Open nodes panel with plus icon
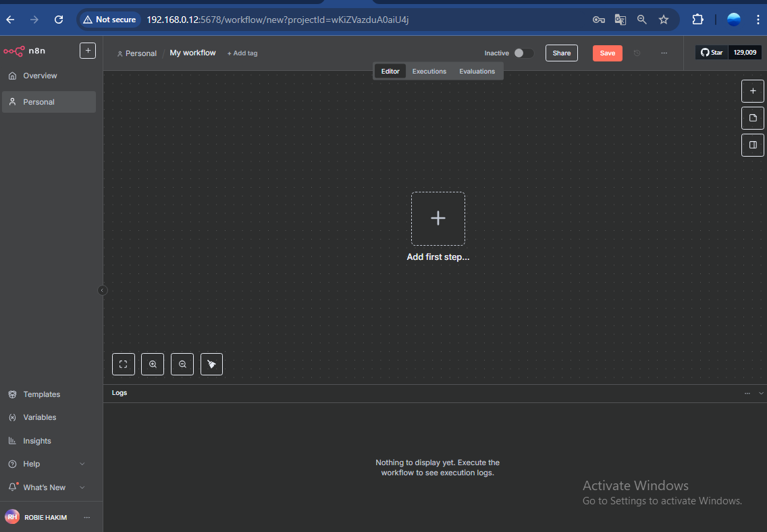Viewport: 767px width, 532px height. [753, 91]
